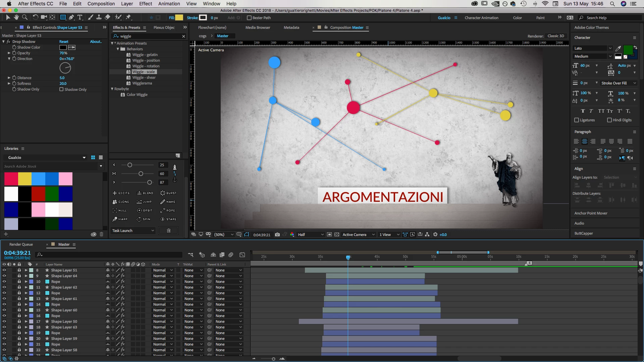Select the Pen tool in toolbar
This screenshot has width=644, height=362.
click(71, 17)
